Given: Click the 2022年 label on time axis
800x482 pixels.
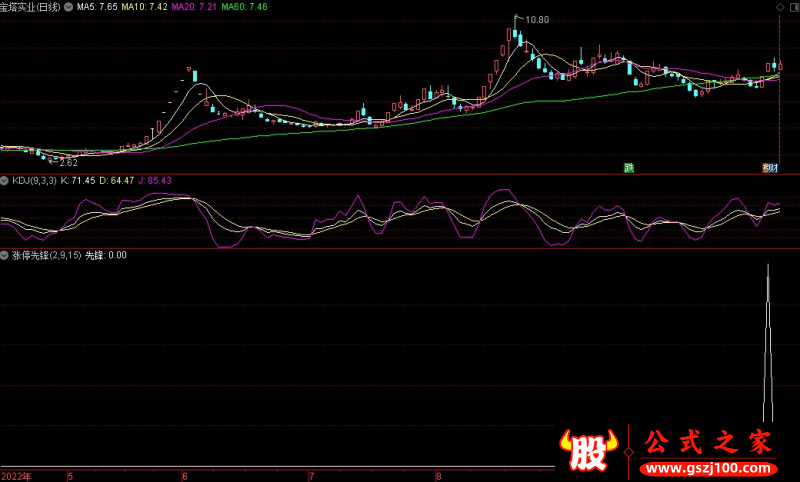Looking at the screenshot, I should (x=16, y=476).
